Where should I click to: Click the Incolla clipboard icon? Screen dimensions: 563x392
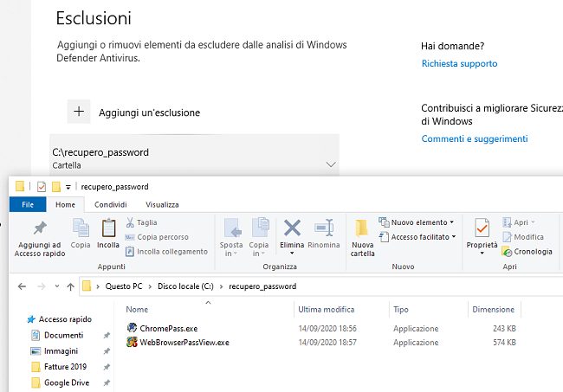coord(108,228)
